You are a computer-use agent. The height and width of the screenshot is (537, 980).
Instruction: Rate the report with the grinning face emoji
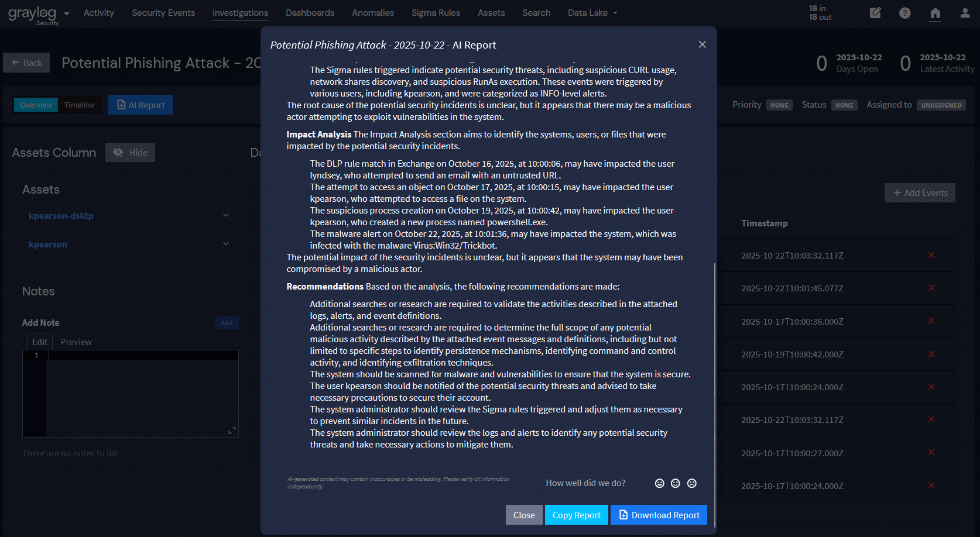coord(660,483)
